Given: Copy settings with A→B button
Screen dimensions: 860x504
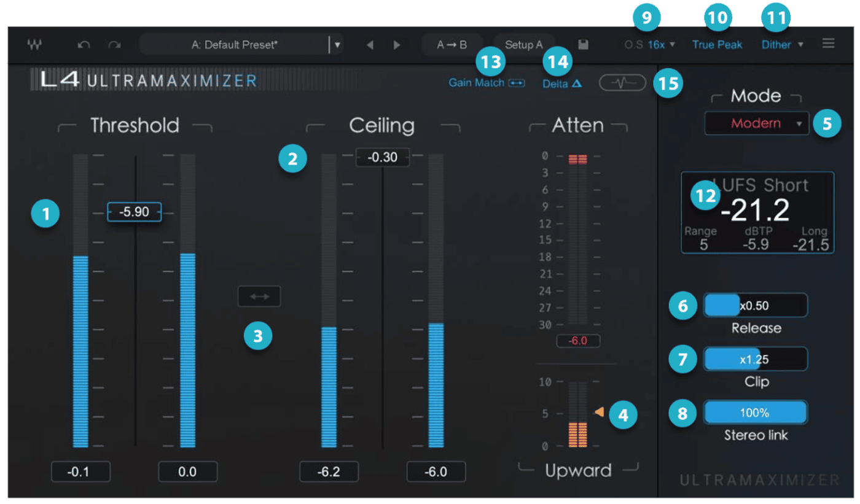Looking at the screenshot, I should tap(451, 45).
